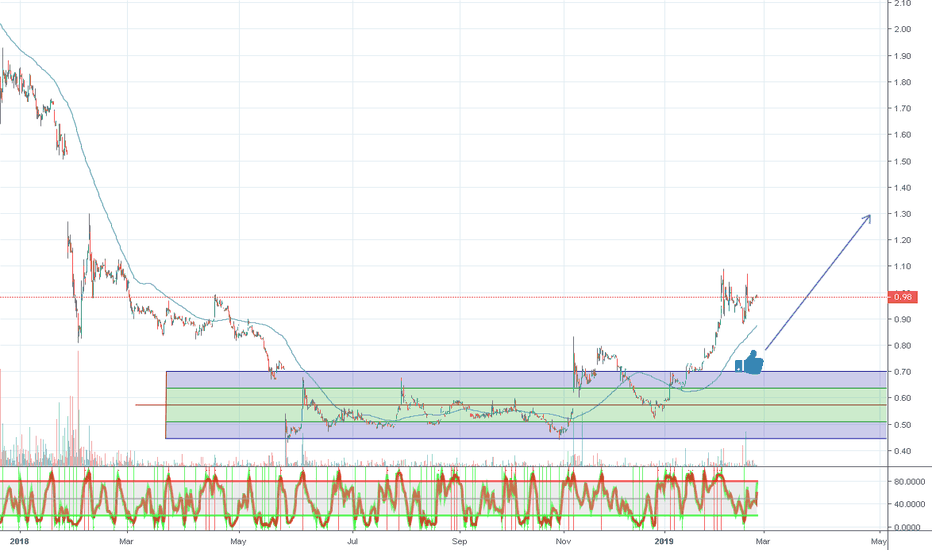Viewport: 932px width, 550px height.
Task: Select the red 0.98 current price label
Action: click(x=902, y=297)
